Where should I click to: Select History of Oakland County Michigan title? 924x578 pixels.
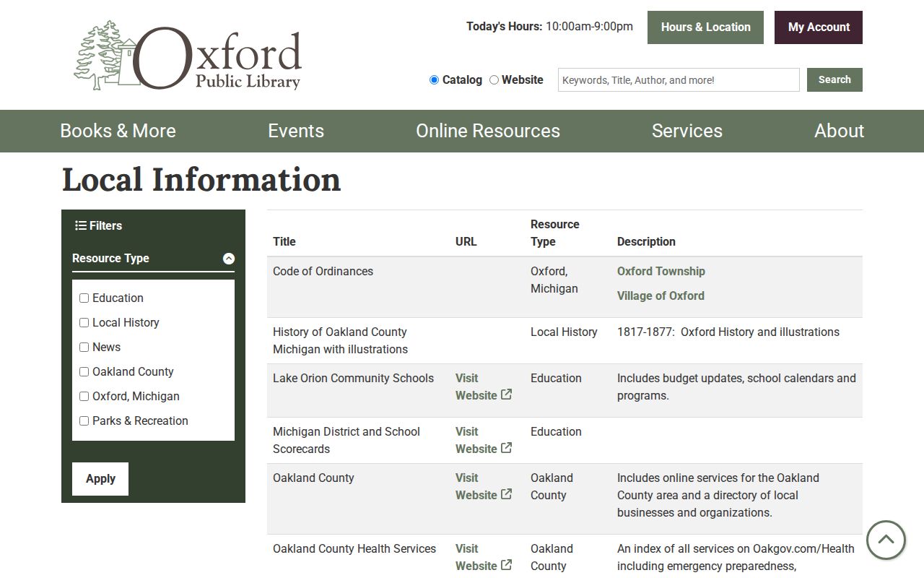340,341
